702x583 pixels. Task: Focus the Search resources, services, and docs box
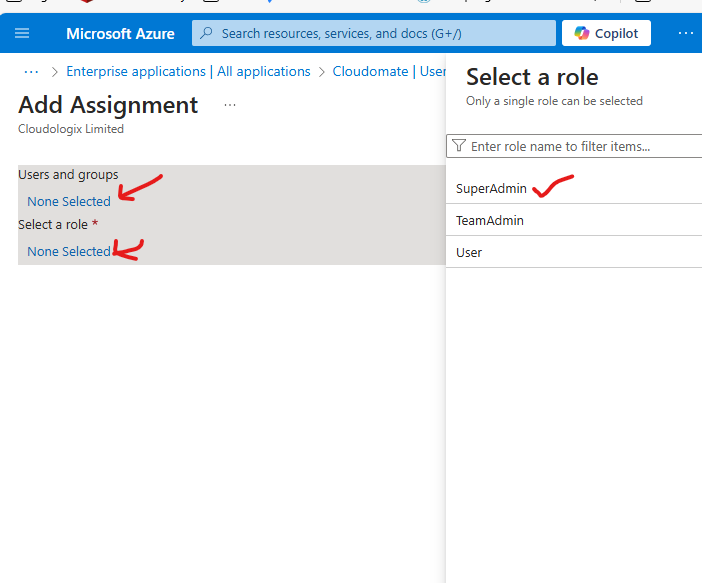tap(374, 33)
